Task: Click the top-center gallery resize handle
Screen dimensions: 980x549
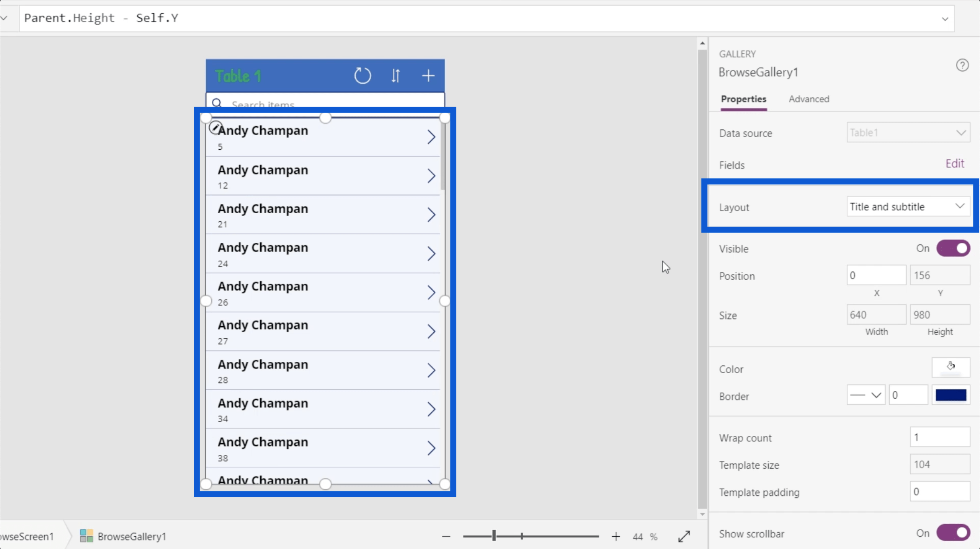Action: tap(325, 118)
